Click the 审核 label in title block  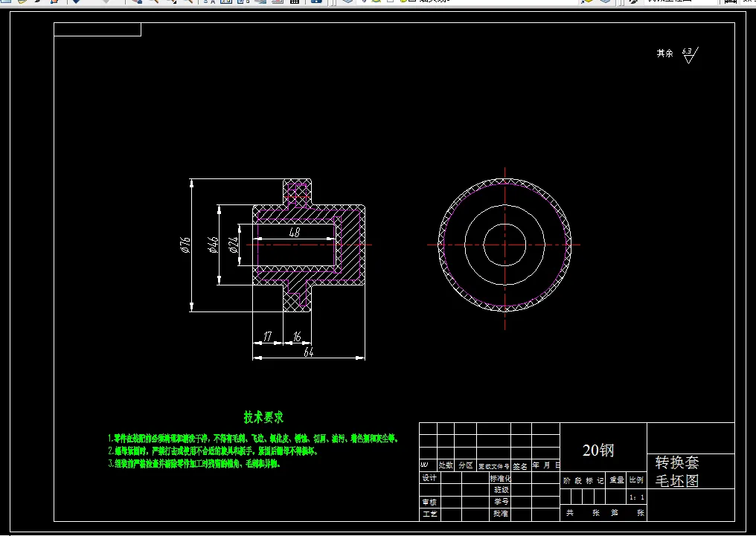click(x=429, y=502)
